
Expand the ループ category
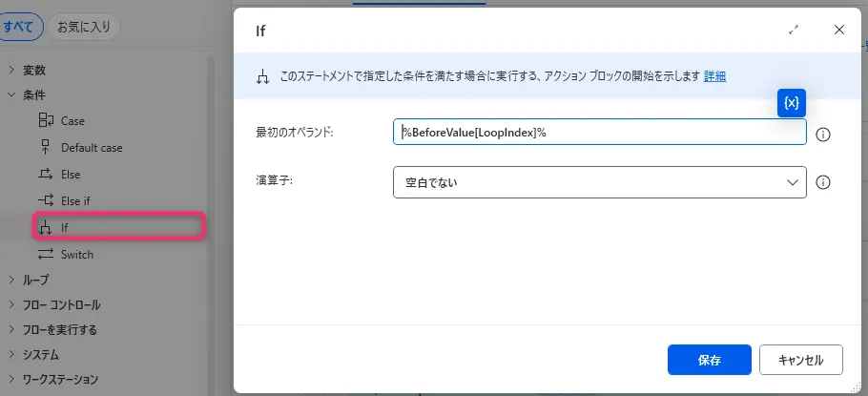pyautogui.click(x=11, y=280)
